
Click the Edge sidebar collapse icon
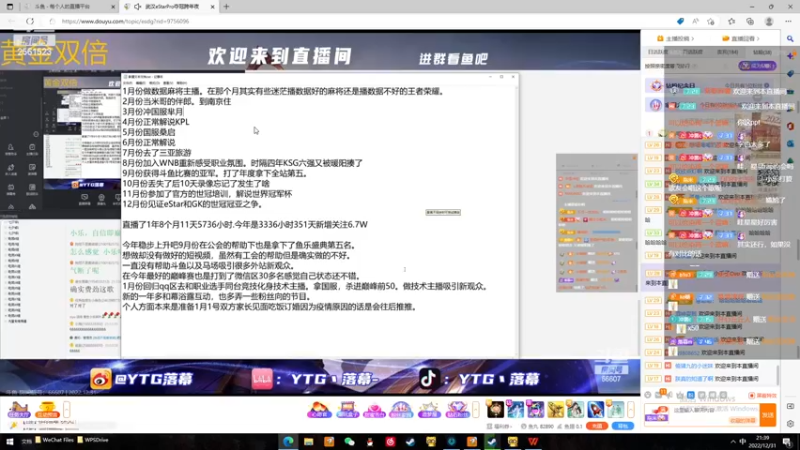click(x=790, y=407)
